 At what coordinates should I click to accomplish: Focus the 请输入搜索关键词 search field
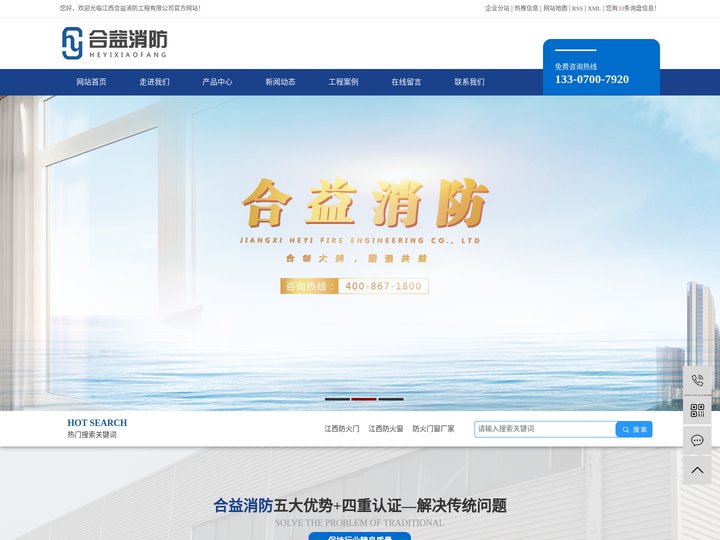click(545, 429)
